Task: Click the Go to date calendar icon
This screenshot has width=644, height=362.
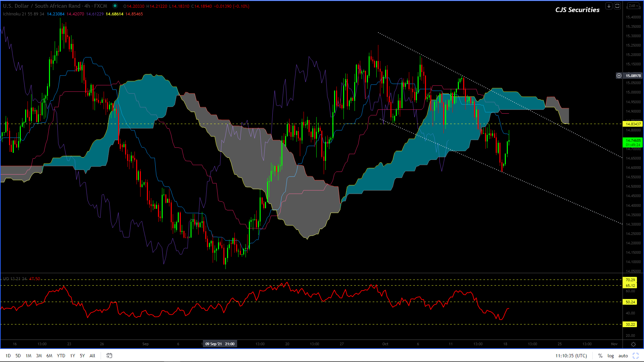Action: 109,356
